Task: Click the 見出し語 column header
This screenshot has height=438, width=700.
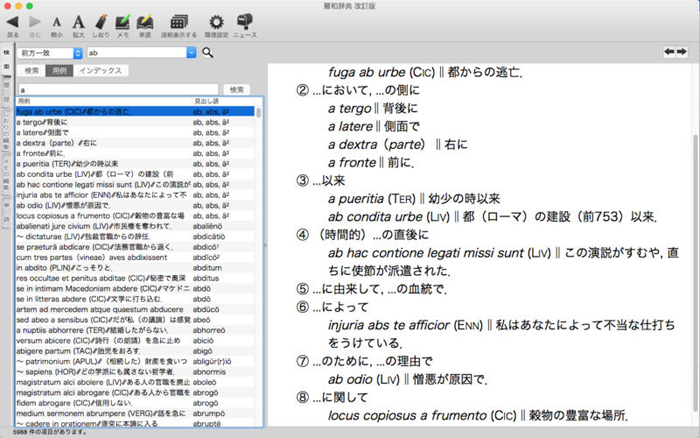Action: (207, 102)
